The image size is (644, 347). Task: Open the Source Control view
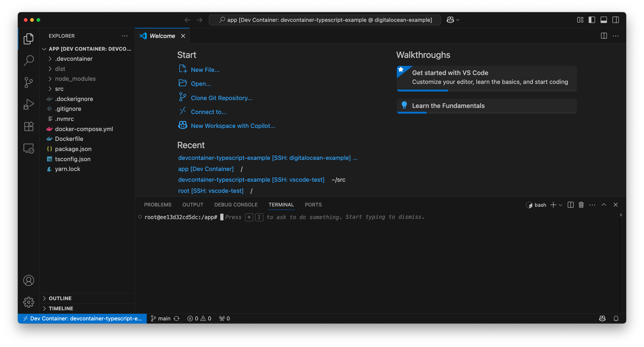pyautogui.click(x=29, y=82)
